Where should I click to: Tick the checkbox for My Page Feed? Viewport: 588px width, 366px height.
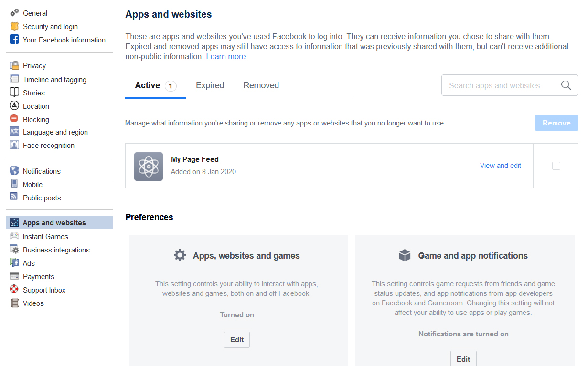556,166
